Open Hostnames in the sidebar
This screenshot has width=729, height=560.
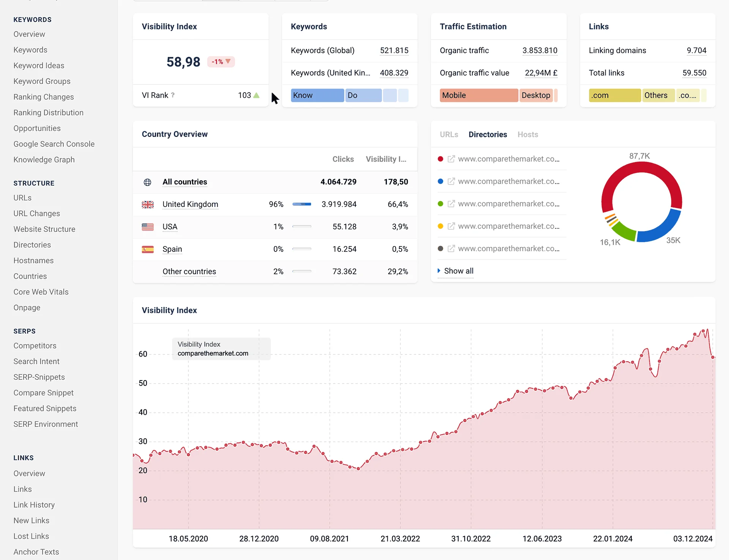point(33,261)
